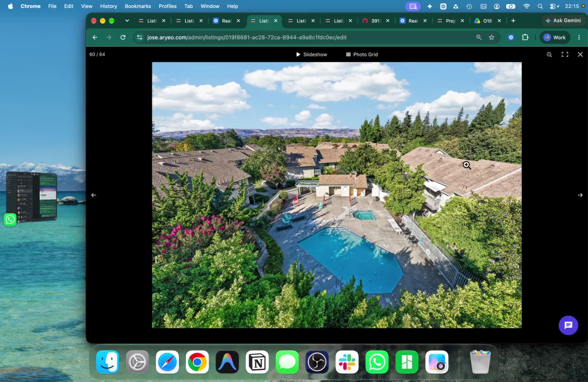View site information icon in address bar
588x382 pixels.
[140, 37]
